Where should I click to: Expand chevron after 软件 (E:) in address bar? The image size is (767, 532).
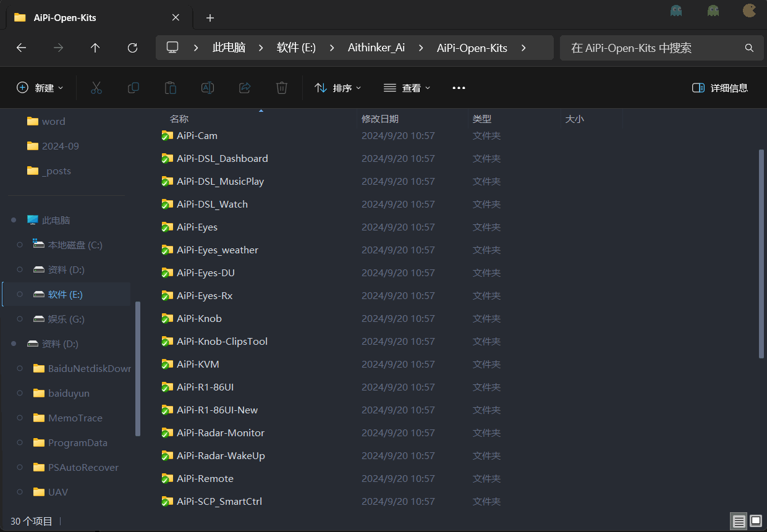tap(332, 48)
